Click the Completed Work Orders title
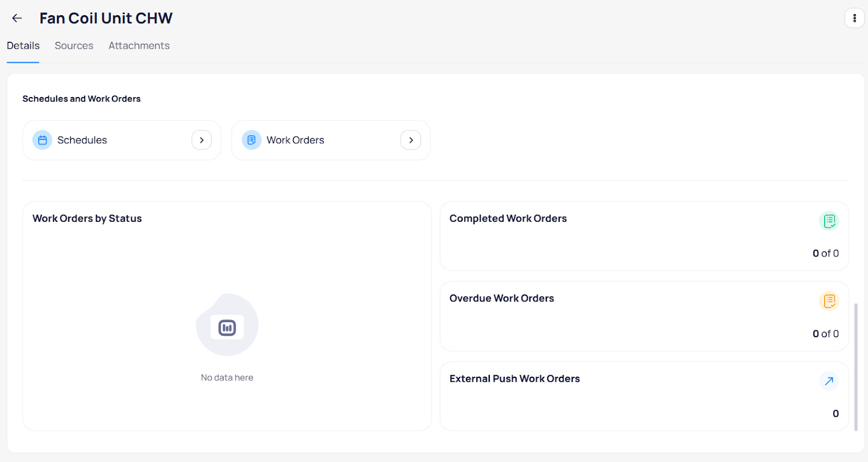Image resolution: width=868 pixels, height=462 pixels. coord(508,219)
